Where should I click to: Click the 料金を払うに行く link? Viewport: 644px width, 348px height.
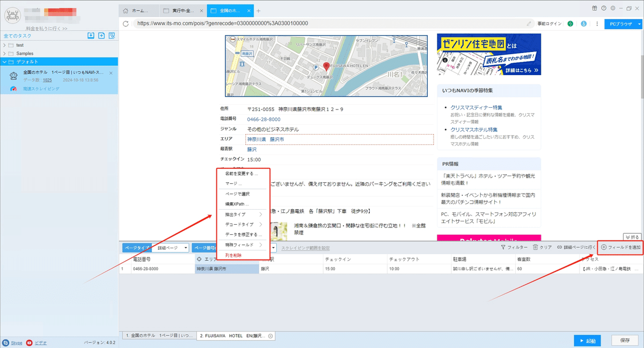pyautogui.click(x=47, y=28)
